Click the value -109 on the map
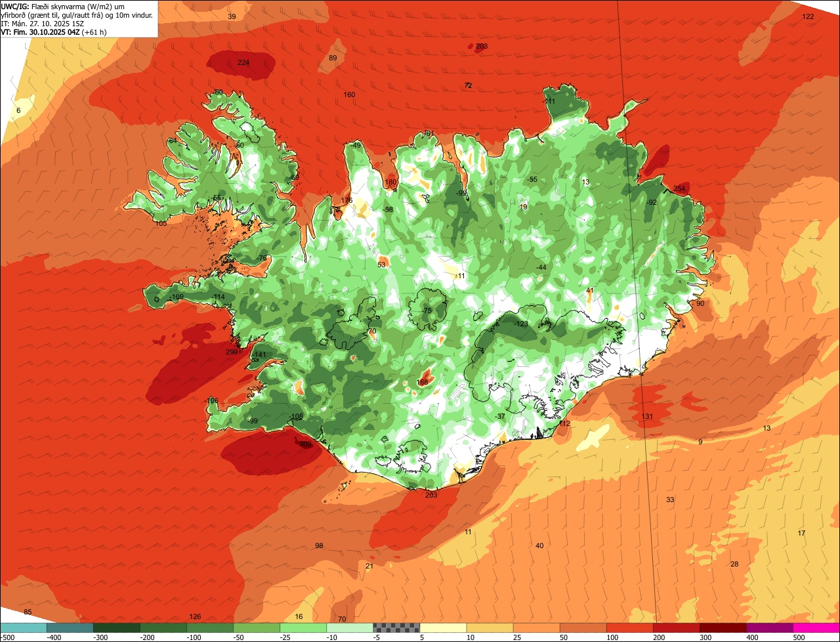 click(177, 297)
